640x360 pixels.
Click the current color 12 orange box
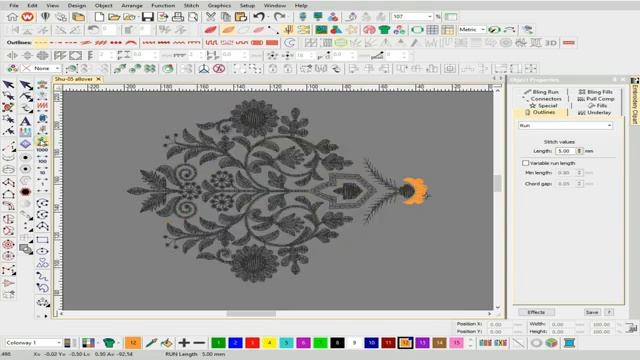click(x=133, y=343)
